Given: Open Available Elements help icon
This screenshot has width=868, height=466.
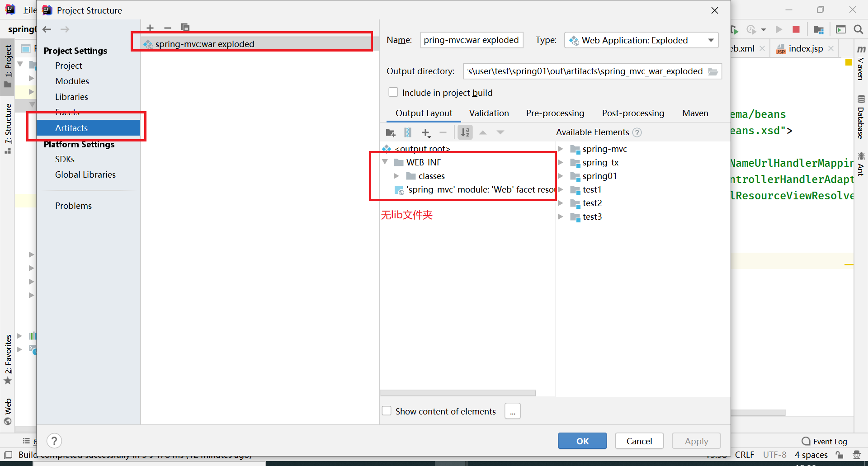Looking at the screenshot, I should coord(637,132).
